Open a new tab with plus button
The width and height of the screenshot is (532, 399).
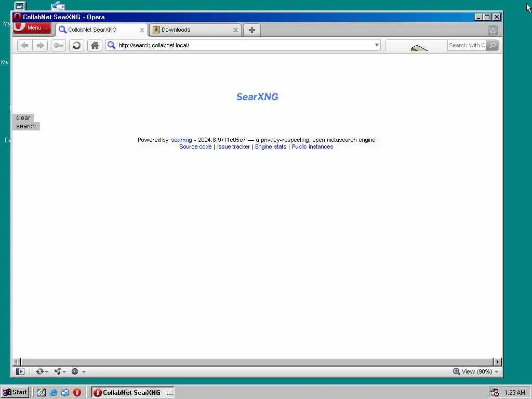(x=252, y=30)
